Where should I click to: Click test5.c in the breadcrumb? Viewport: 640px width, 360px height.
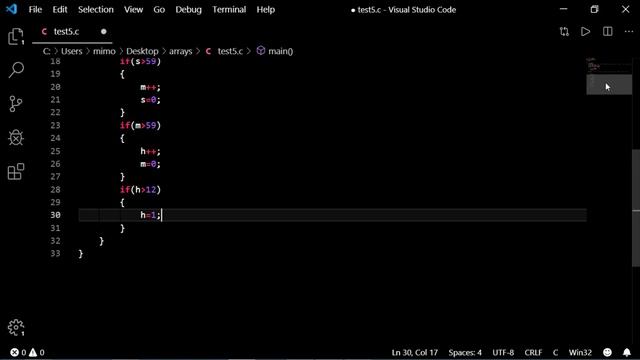point(230,51)
